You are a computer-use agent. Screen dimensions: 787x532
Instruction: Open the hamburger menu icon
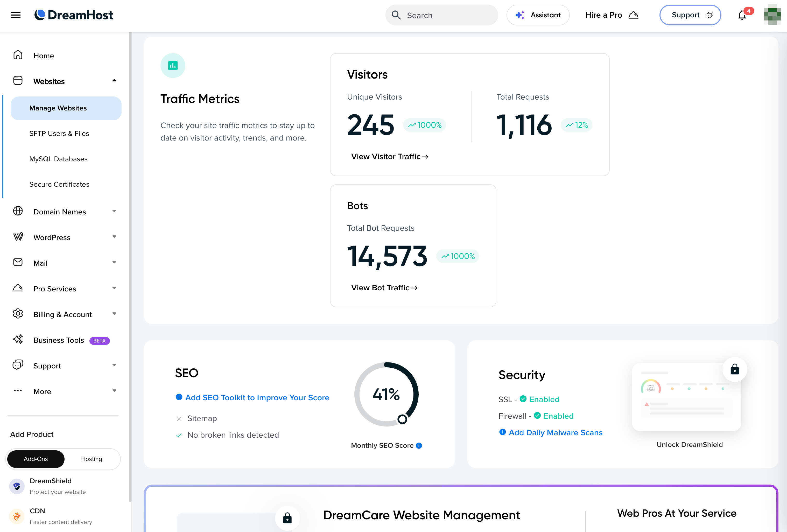(16, 15)
